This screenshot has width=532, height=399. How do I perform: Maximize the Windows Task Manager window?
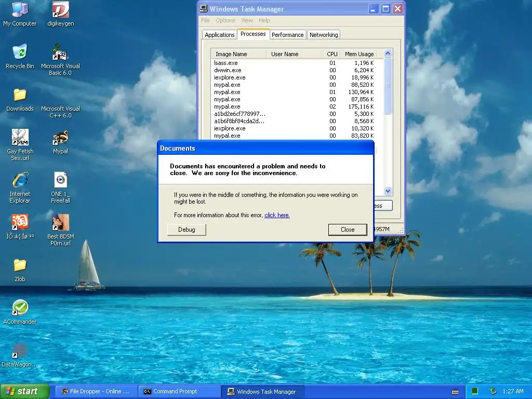click(x=386, y=9)
